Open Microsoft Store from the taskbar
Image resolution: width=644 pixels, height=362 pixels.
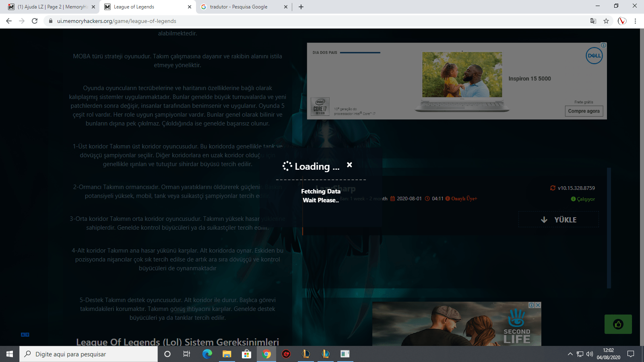tap(246, 354)
